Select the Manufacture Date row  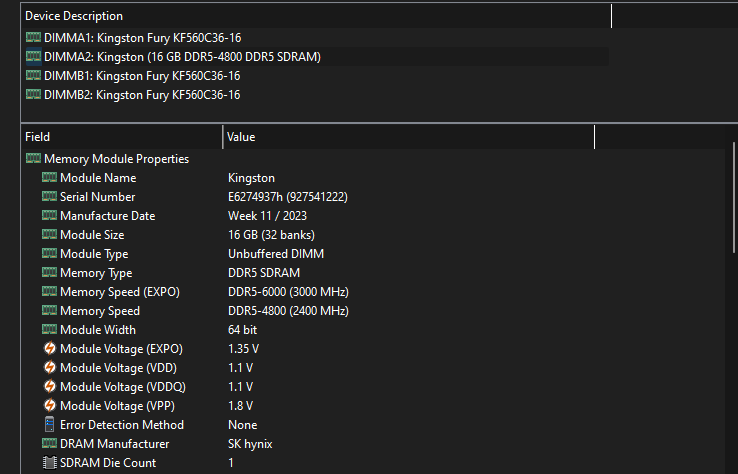pyautogui.click(x=107, y=216)
